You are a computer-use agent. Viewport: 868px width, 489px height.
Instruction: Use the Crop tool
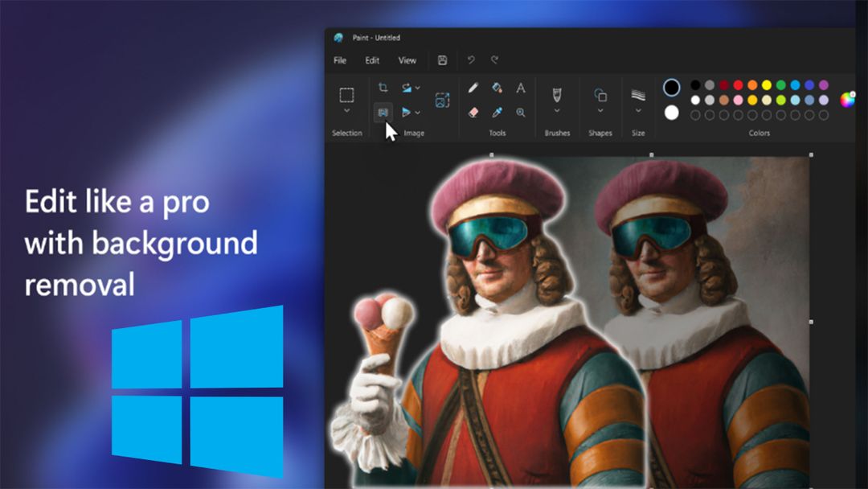click(x=383, y=86)
